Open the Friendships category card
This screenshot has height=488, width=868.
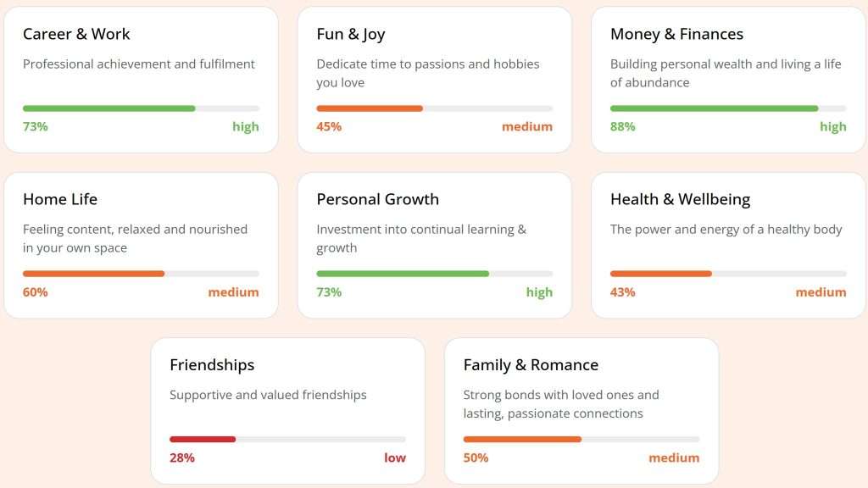click(287, 409)
